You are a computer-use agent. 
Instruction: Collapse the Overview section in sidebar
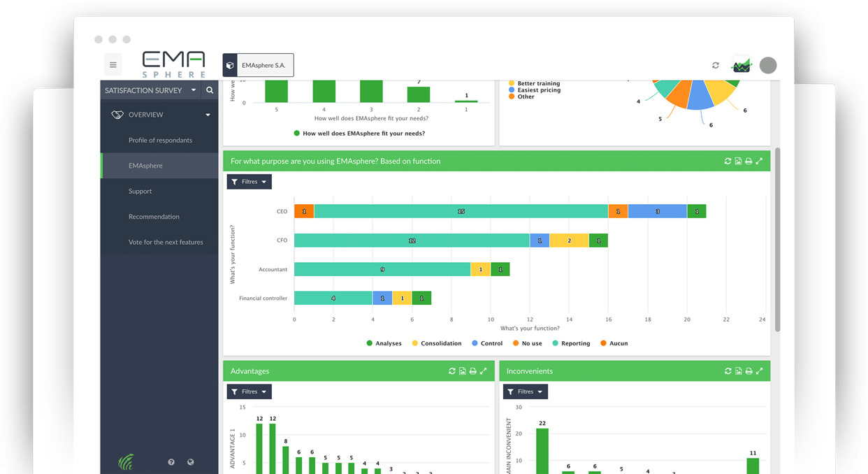tap(208, 115)
